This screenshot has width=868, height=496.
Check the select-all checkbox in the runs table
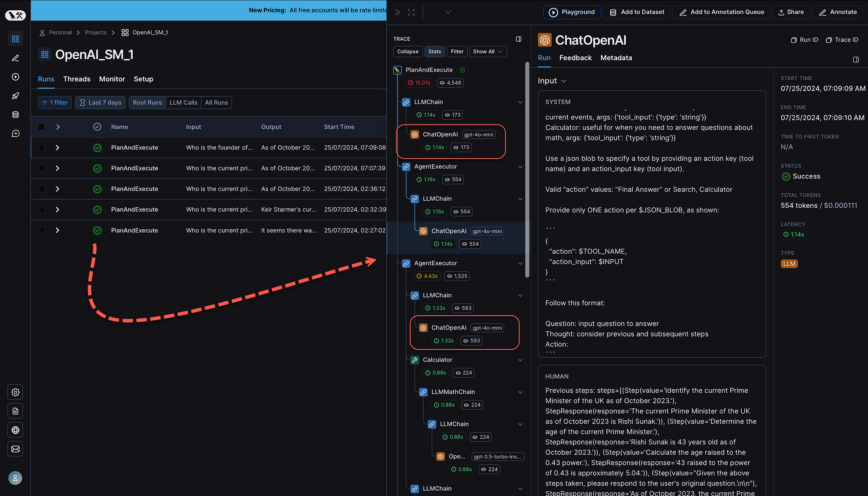pos(41,127)
